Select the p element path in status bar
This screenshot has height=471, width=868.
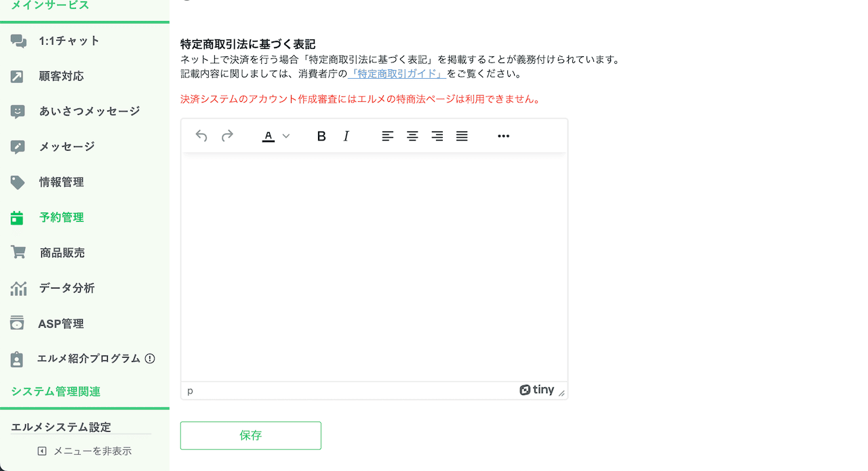coord(190,390)
